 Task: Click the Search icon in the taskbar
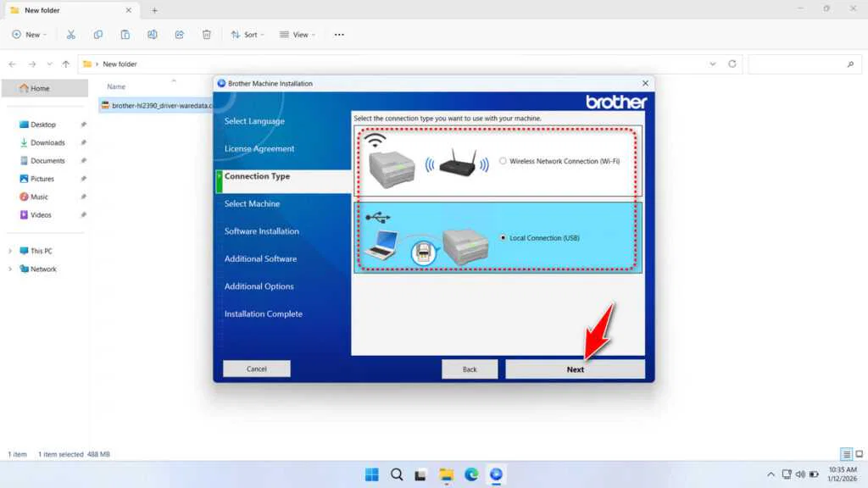[396, 475]
